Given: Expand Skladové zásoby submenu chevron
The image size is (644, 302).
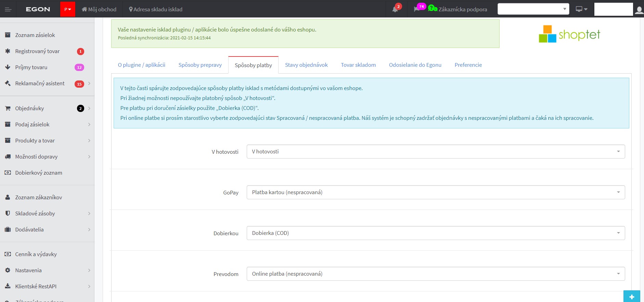Looking at the screenshot, I should (89, 213).
